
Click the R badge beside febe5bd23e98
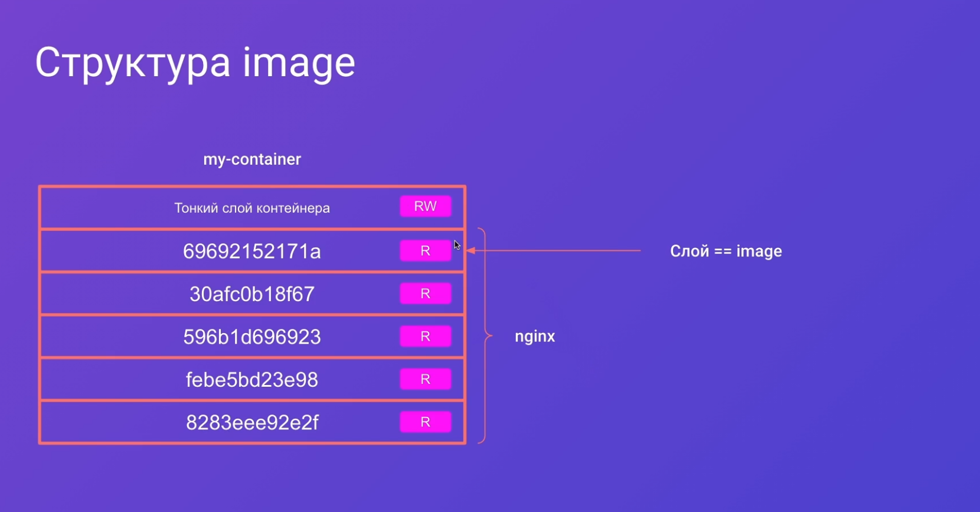click(426, 379)
